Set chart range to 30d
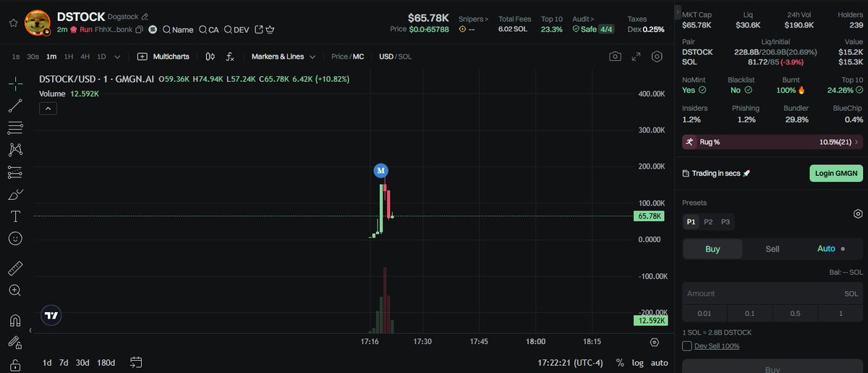 tap(82, 362)
